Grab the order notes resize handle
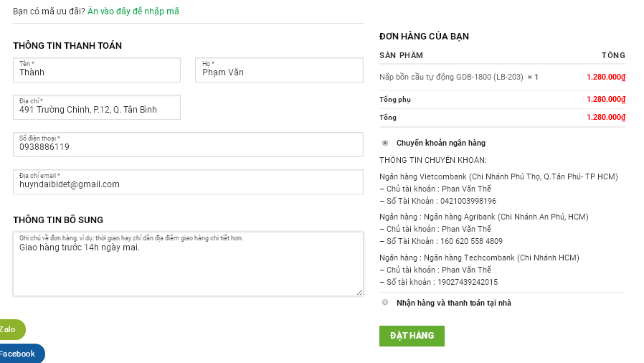The width and height of the screenshot is (644, 363). coord(360,292)
